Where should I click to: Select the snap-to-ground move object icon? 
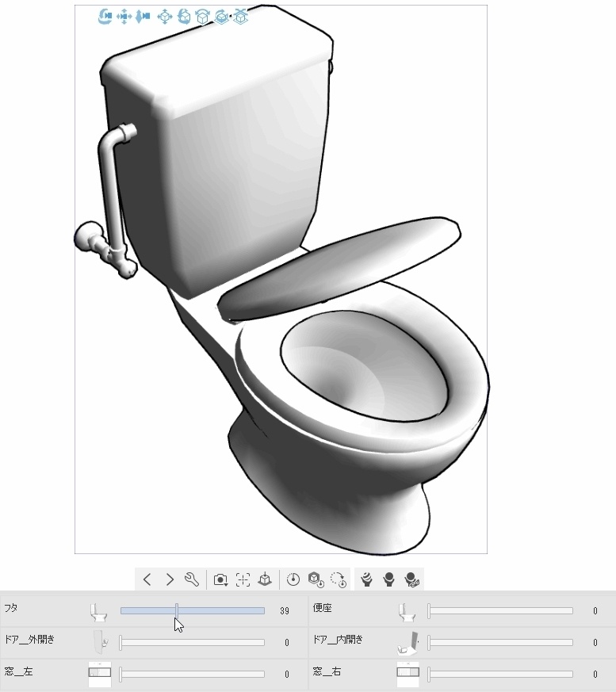pos(240,17)
